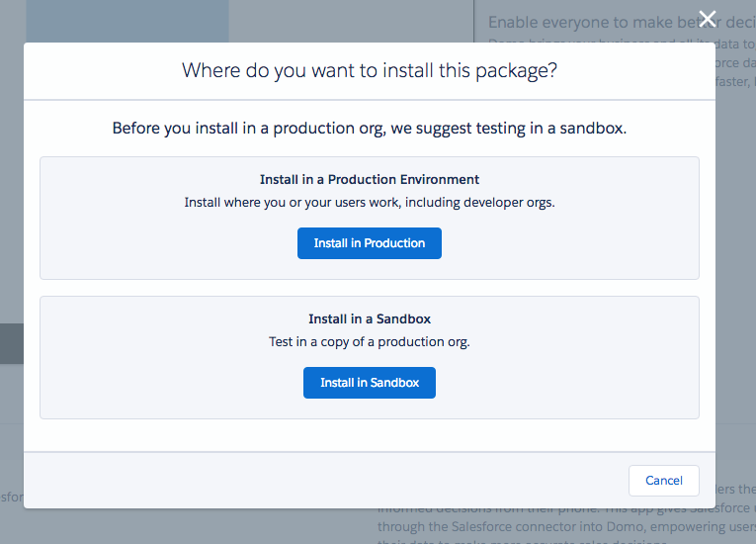Click the "Install where you or your users work" description
Image resolution: width=756 pixels, height=544 pixels.
click(x=369, y=203)
